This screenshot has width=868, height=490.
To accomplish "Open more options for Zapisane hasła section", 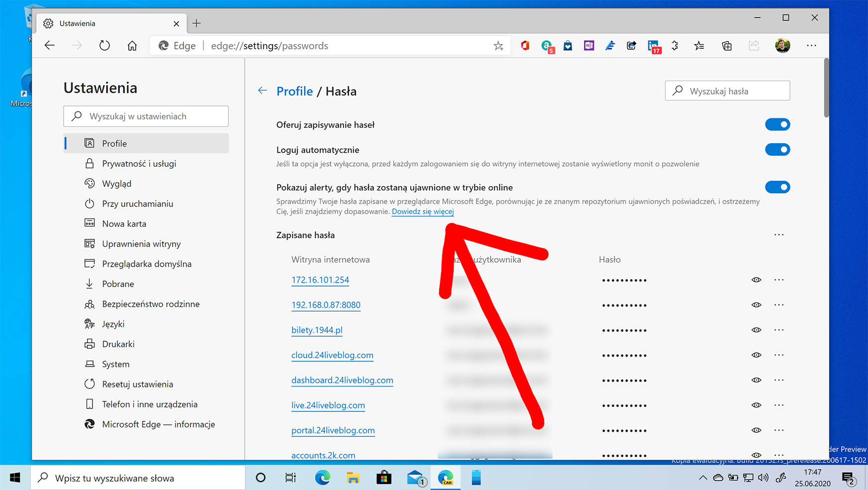I will [x=779, y=235].
